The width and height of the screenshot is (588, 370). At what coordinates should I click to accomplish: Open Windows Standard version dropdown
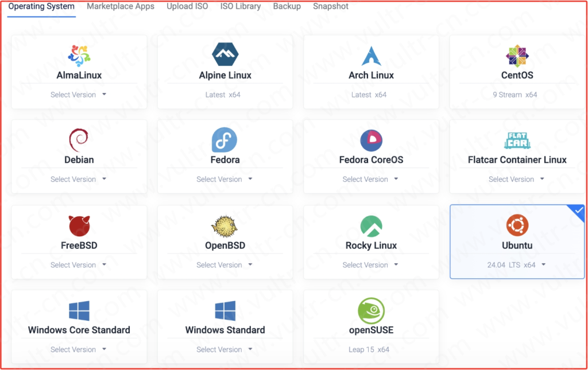pyautogui.click(x=225, y=350)
